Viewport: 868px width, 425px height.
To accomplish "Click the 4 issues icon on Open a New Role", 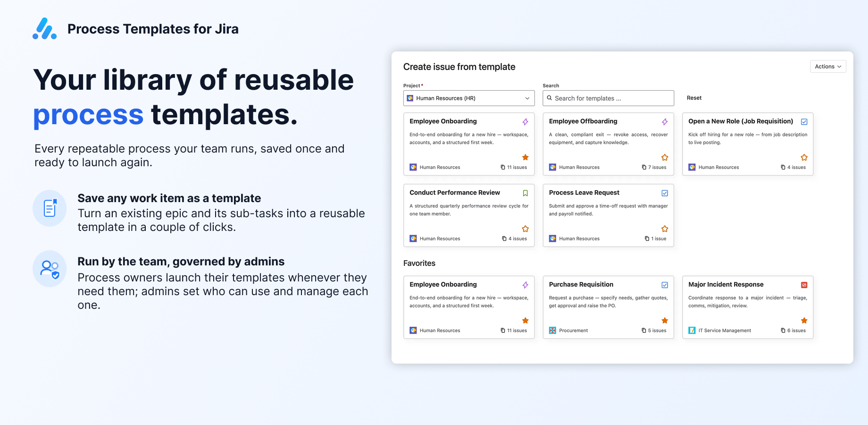I will pyautogui.click(x=783, y=167).
